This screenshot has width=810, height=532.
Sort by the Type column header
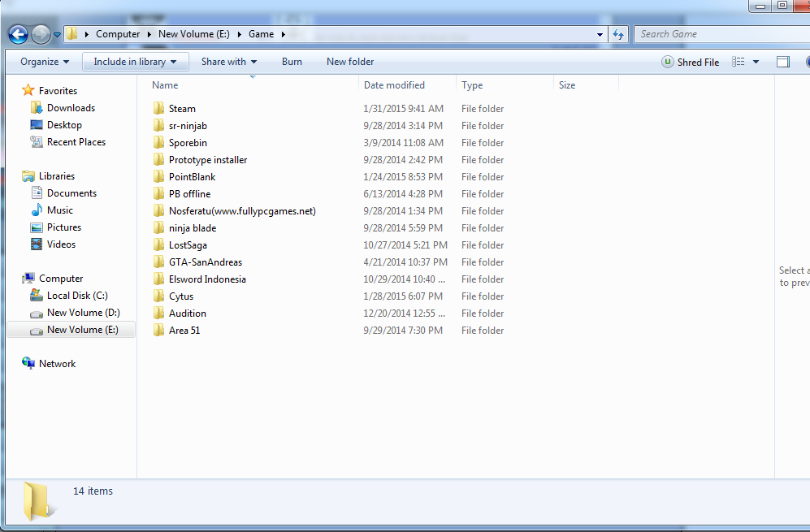point(472,85)
